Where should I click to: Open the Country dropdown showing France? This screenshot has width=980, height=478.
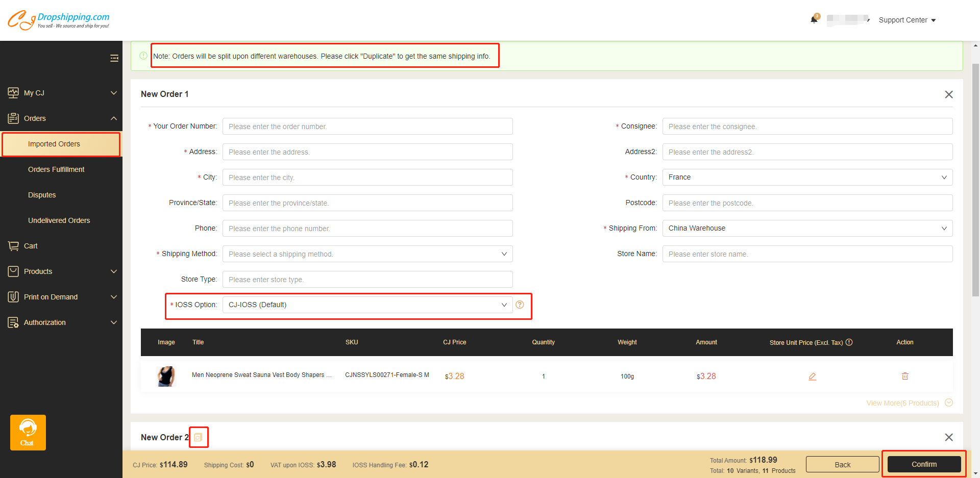pos(807,177)
